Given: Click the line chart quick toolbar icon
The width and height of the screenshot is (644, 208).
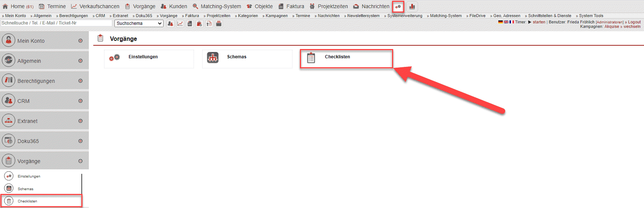Looking at the screenshot, I should pyautogui.click(x=180, y=24).
